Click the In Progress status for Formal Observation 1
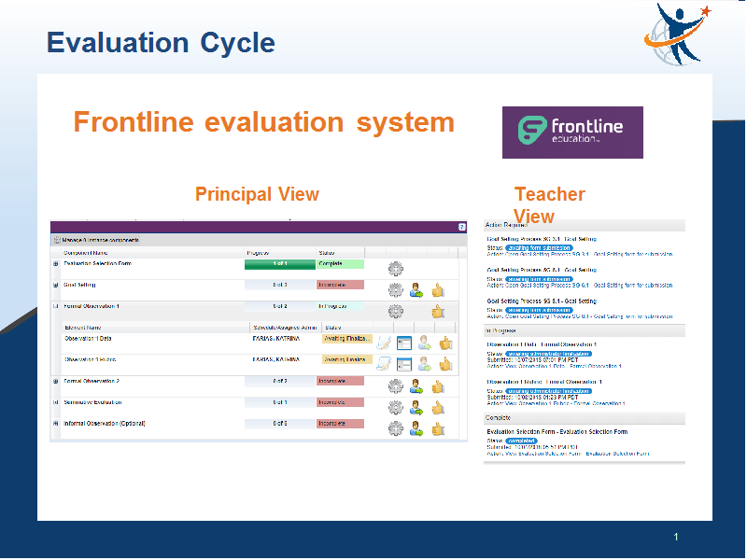Image resolution: width=747 pixels, height=560 pixels. [x=340, y=307]
